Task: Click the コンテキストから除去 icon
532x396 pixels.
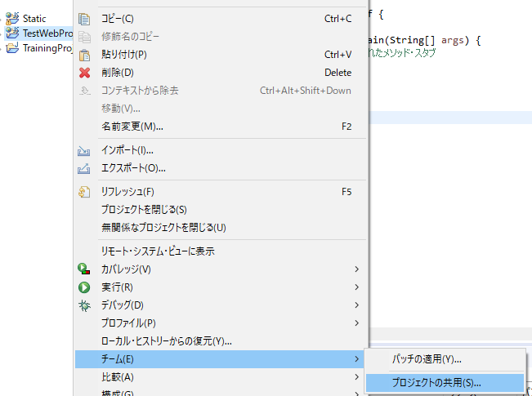Action: click(84, 91)
